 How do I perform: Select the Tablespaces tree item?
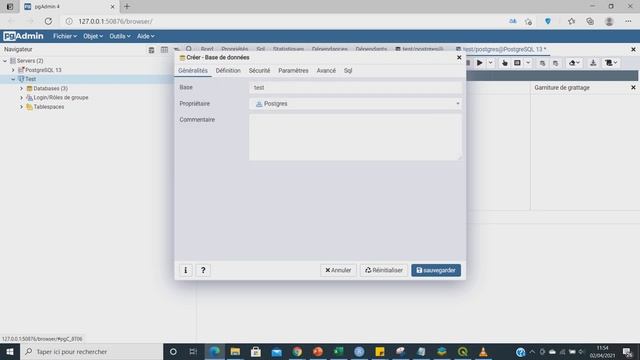click(49, 107)
